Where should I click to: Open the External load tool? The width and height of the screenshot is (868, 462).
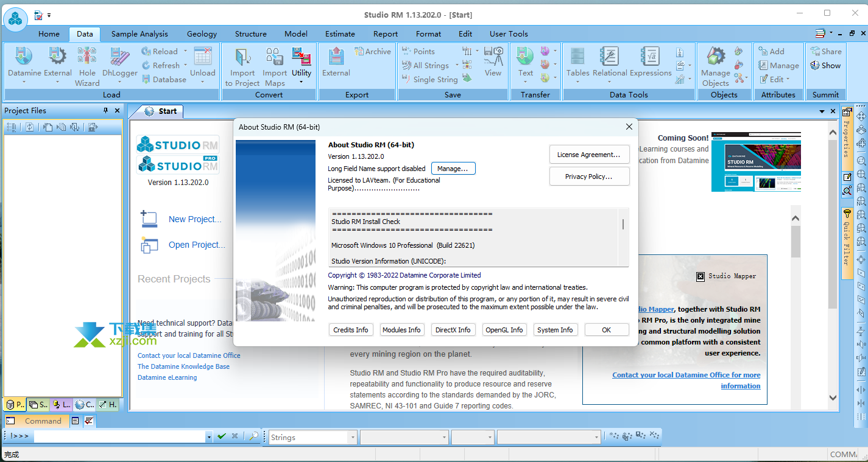(x=58, y=64)
